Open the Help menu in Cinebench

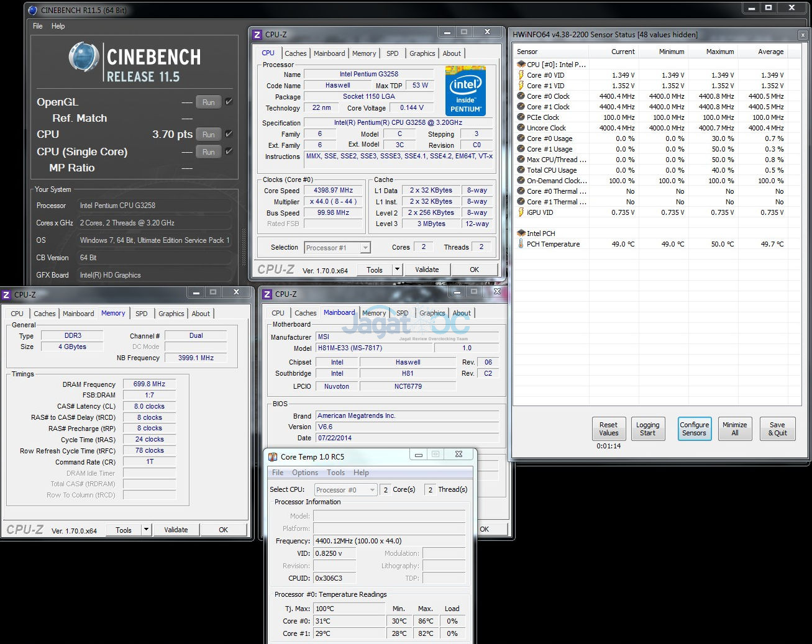(58, 26)
